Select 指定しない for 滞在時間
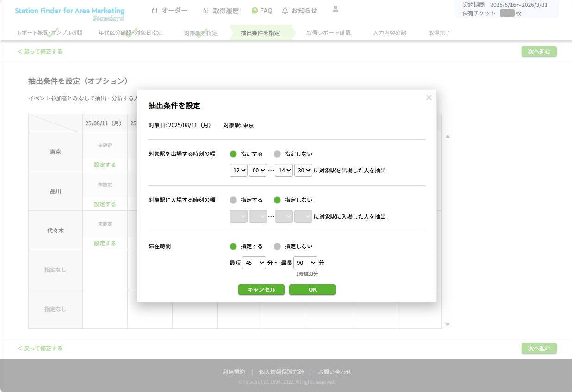The height and width of the screenshot is (392, 572). (277, 246)
